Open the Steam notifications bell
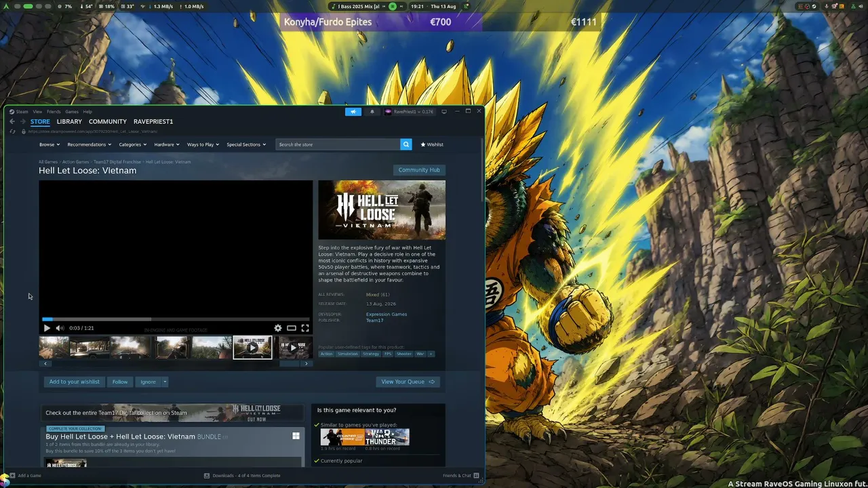This screenshot has height=488, width=868. (372, 112)
